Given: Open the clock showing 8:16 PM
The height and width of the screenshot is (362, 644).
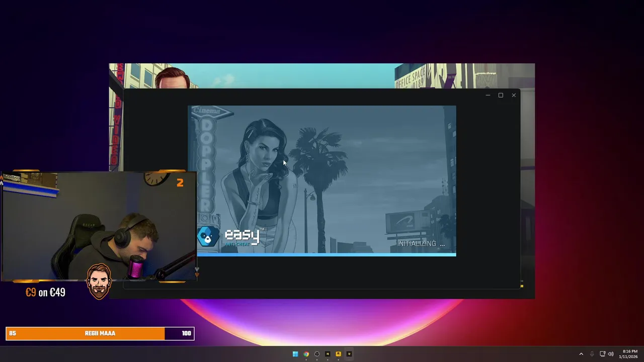Looking at the screenshot, I should coord(629,354).
